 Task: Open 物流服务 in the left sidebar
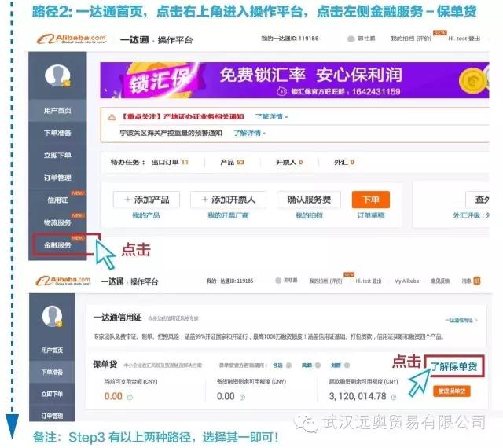click(x=57, y=222)
